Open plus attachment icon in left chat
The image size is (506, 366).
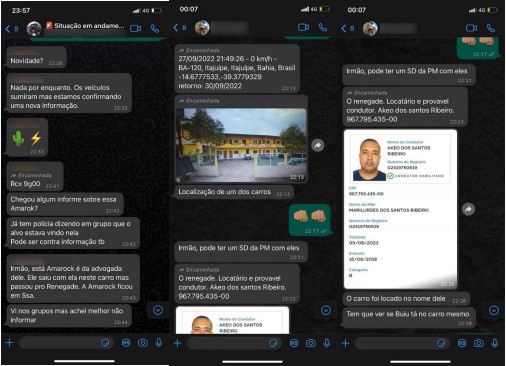click(10, 343)
